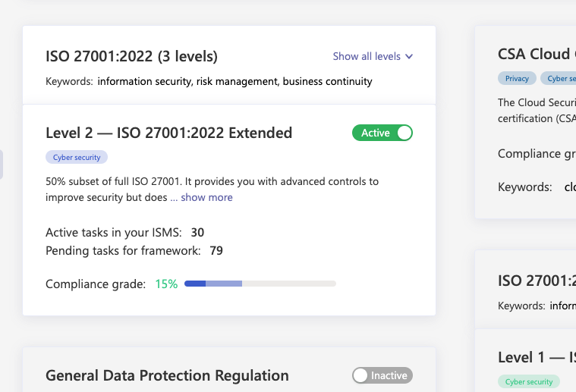This screenshot has width=576, height=392.
Task: Click the 15% compliance grade value
Action: pyautogui.click(x=166, y=284)
